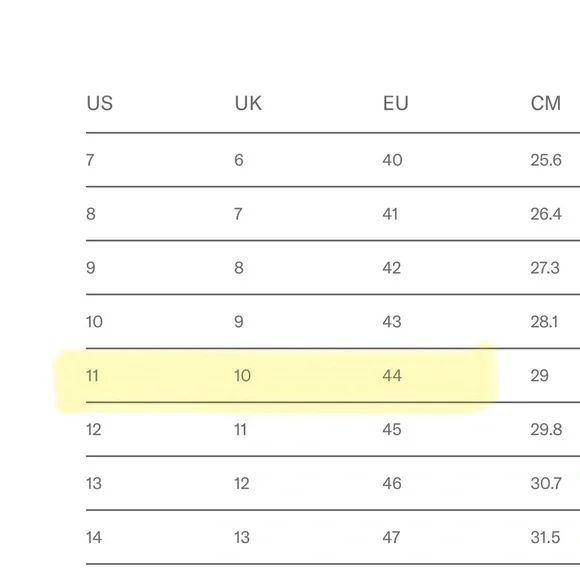Select US size 7 cell
The image size is (580, 580).
pos(90,160)
